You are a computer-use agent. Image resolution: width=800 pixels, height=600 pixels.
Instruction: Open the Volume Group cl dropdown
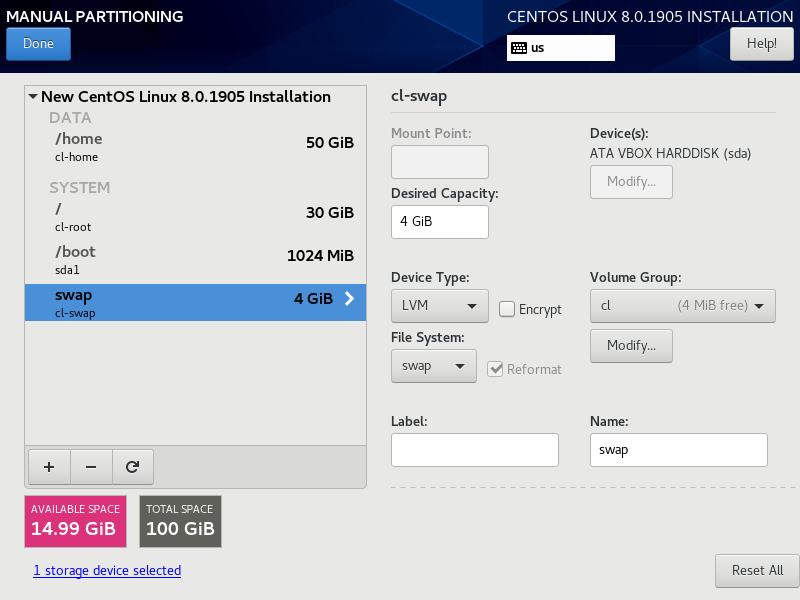point(683,306)
